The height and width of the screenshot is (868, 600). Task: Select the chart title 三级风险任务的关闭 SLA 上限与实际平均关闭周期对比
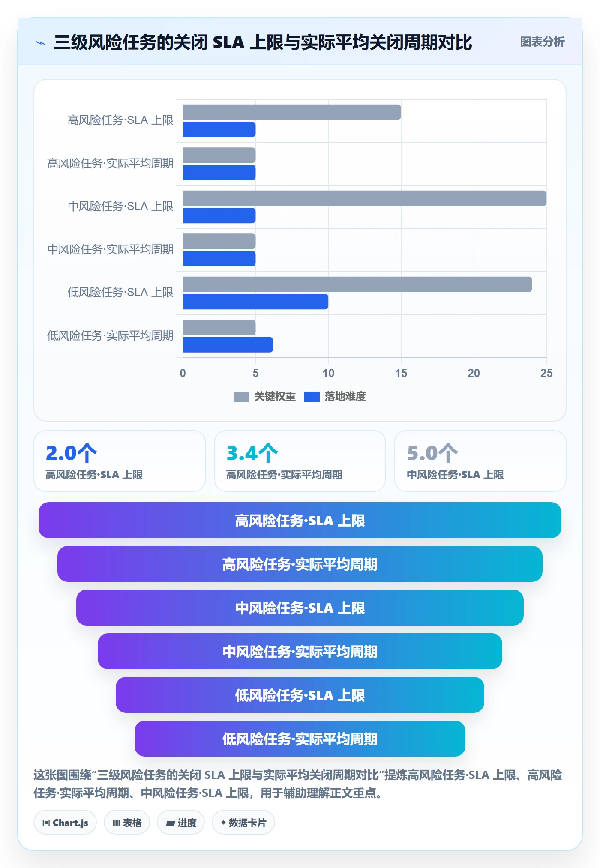coord(263,42)
